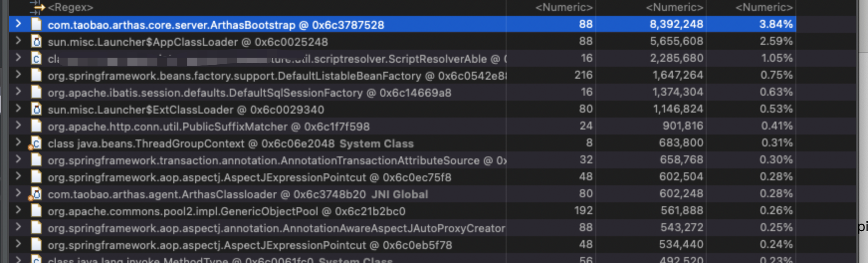
Task: Click the Regex filter row arrow icon
Action: point(37,7)
